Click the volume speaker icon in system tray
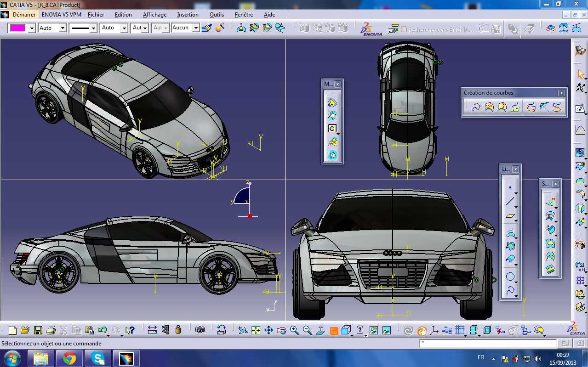The width and height of the screenshot is (588, 367). 537,358
